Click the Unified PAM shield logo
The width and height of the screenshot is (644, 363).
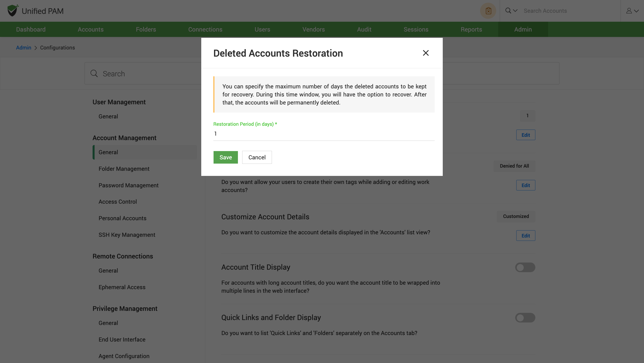tap(13, 11)
